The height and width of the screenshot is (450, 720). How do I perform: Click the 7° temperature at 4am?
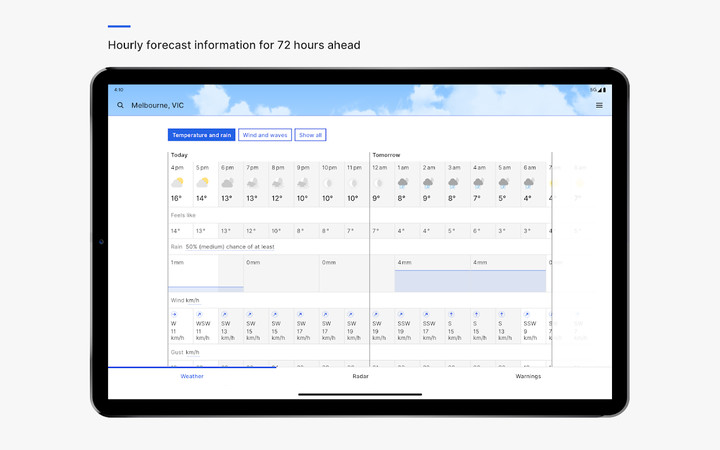(477, 198)
